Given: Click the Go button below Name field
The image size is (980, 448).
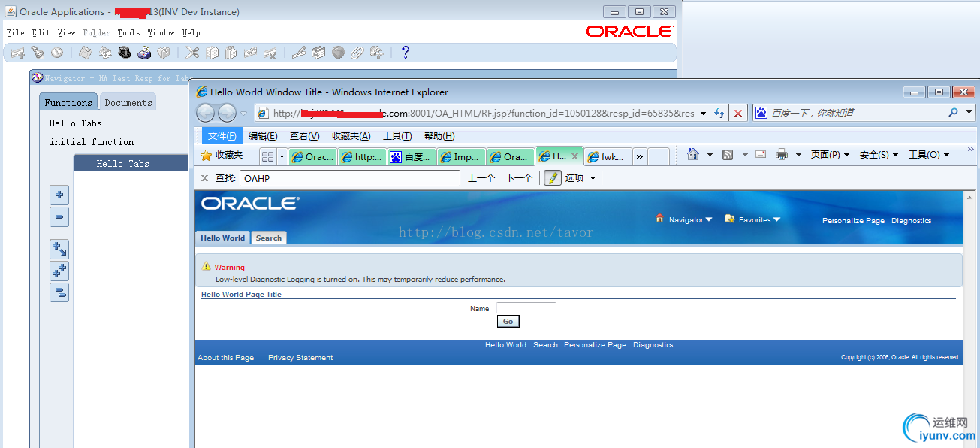Looking at the screenshot, I should click(508, 322).
